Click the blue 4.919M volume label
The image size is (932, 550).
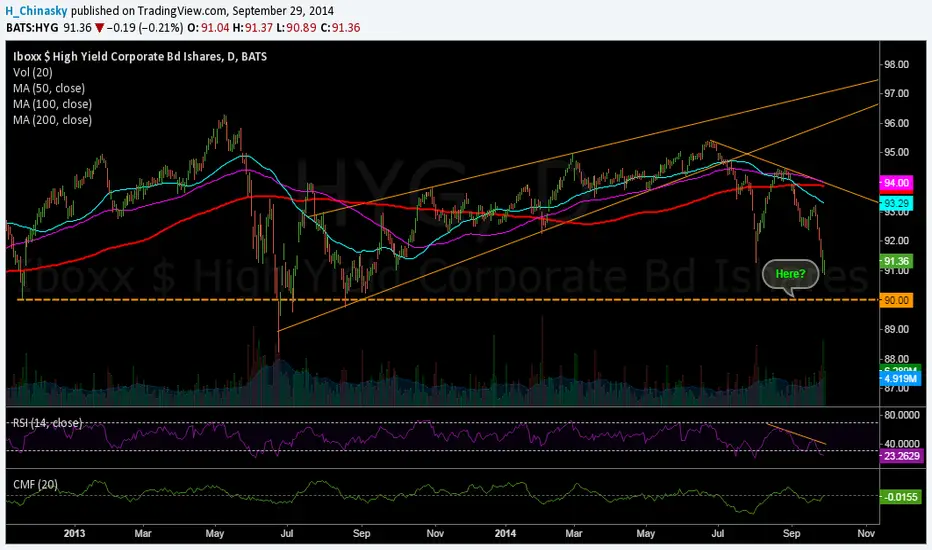coord(900,379)
